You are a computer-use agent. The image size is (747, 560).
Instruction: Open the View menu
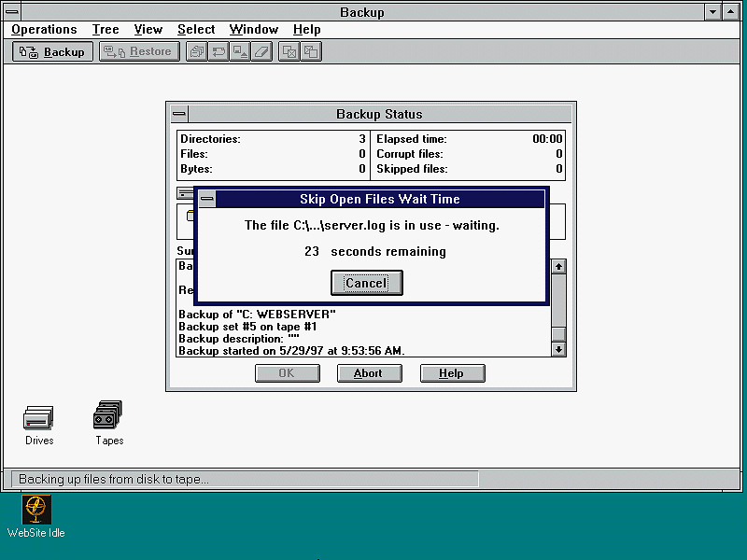tap(148, 30)
